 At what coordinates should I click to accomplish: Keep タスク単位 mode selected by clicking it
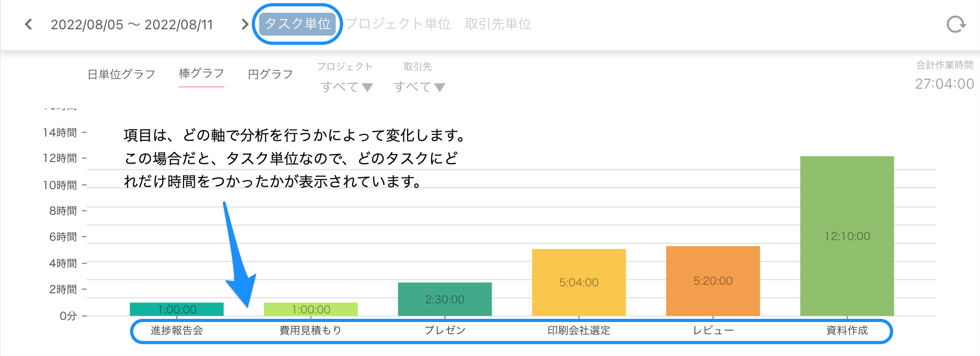coord(297,24)
